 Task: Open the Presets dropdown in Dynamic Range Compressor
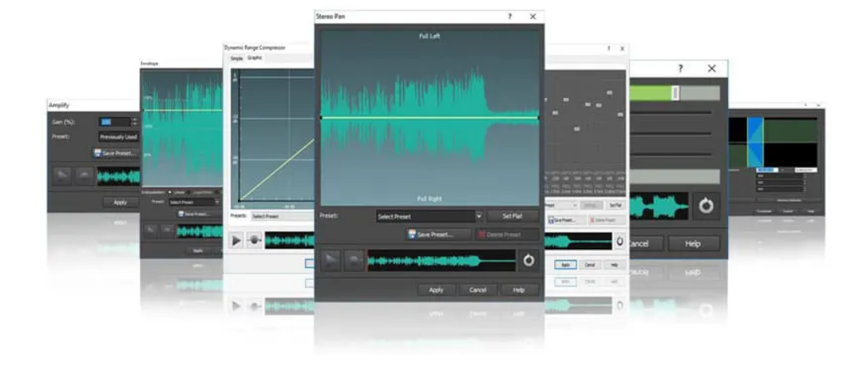click(283, 216)
